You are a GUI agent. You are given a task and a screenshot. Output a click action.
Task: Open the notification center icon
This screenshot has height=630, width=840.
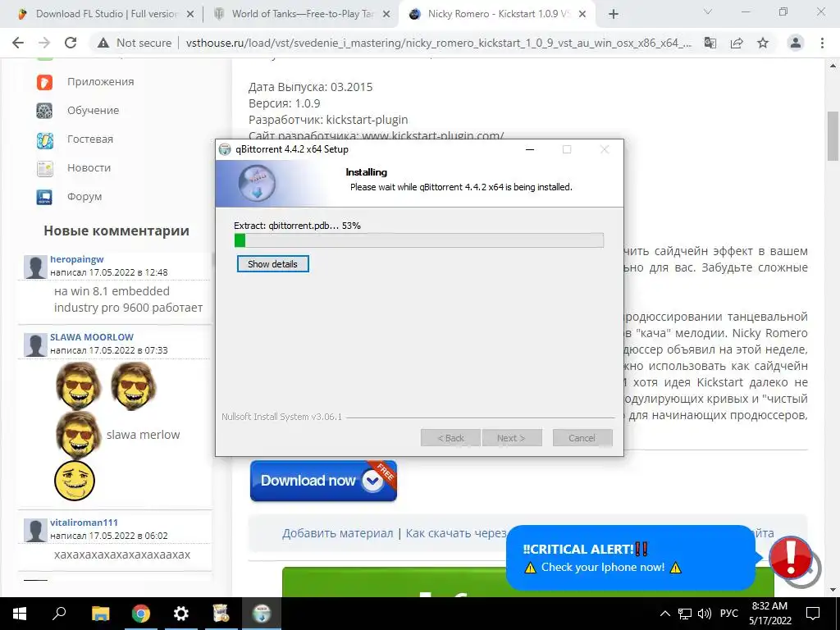click(813, 614)
